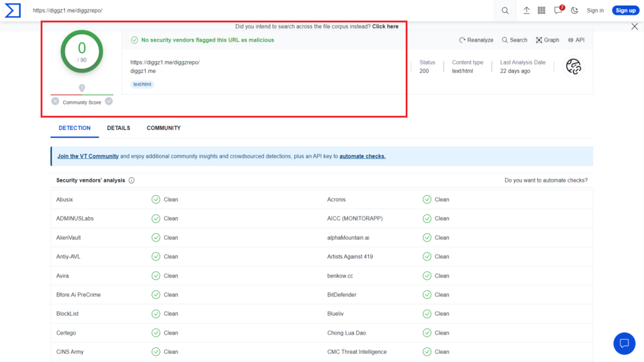
Task: Click the clean check icon for CMC Threat Intelligence
Action: click(x=427, y=352)
